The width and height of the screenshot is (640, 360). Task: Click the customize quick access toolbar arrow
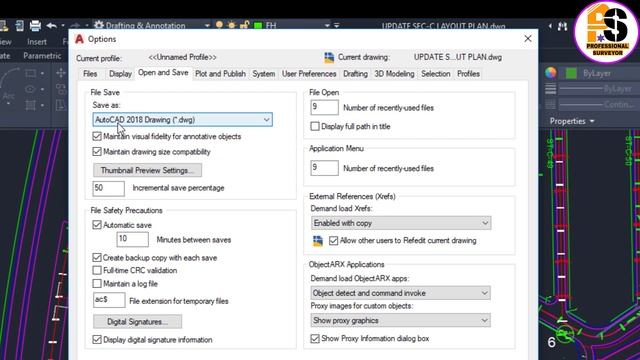tap(337, 26)
